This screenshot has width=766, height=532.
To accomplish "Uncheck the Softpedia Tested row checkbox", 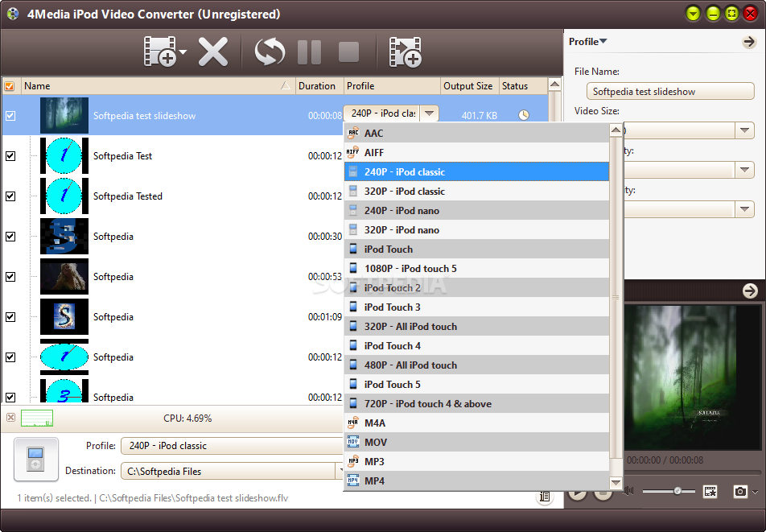I will pyautogui.click(x=10, y=196).
